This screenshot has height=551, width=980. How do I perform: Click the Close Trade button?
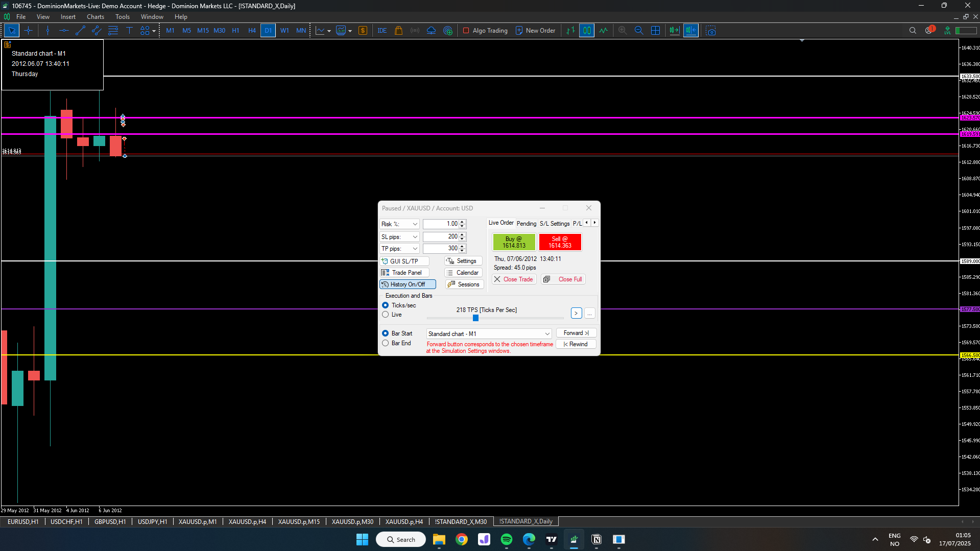pyautogui.click(x=514, y=279)
